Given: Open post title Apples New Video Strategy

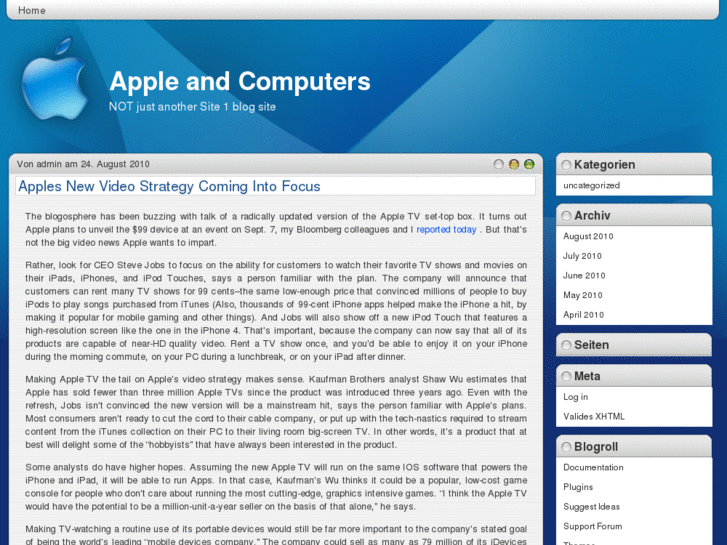Looking at the screenshot, I should pos(169,186).
